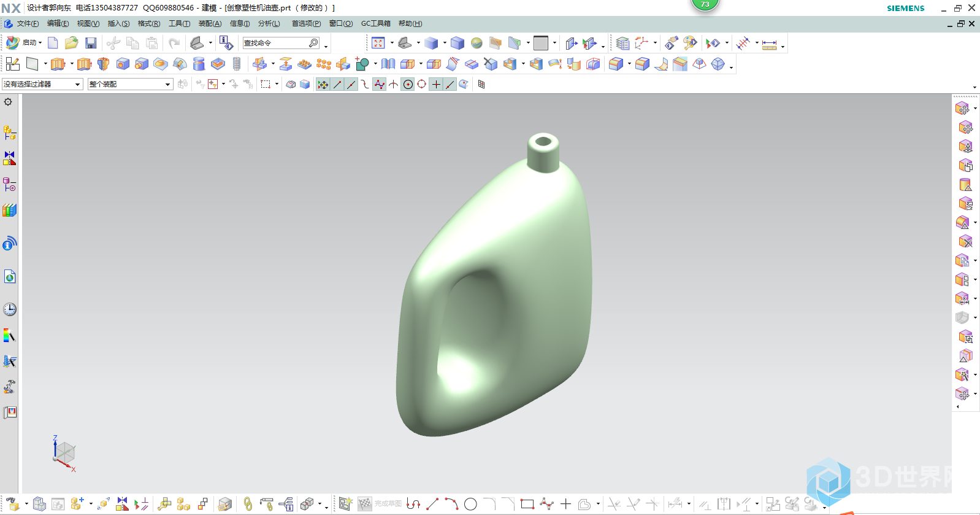Click the Arc sketch tool
This screenshot has width=980, height=515.
tap(451, 504)
